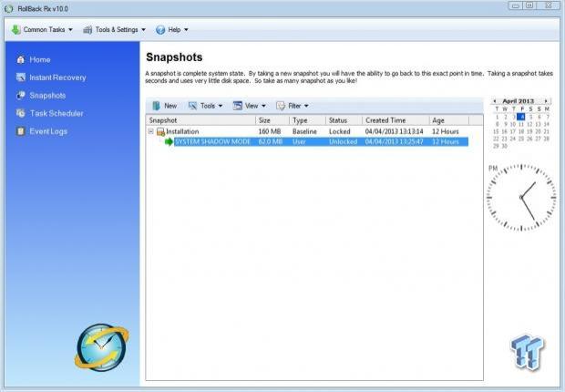The width and height of the screenshot is (565, 392).
Task: Click the Baseline type cell
Action: coord(304,131)
